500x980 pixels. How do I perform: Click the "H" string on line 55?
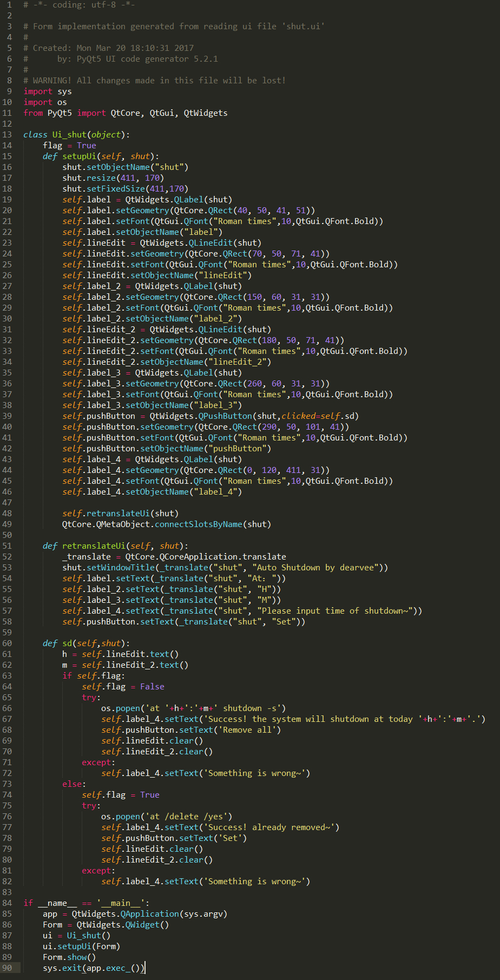pos(264,589)
